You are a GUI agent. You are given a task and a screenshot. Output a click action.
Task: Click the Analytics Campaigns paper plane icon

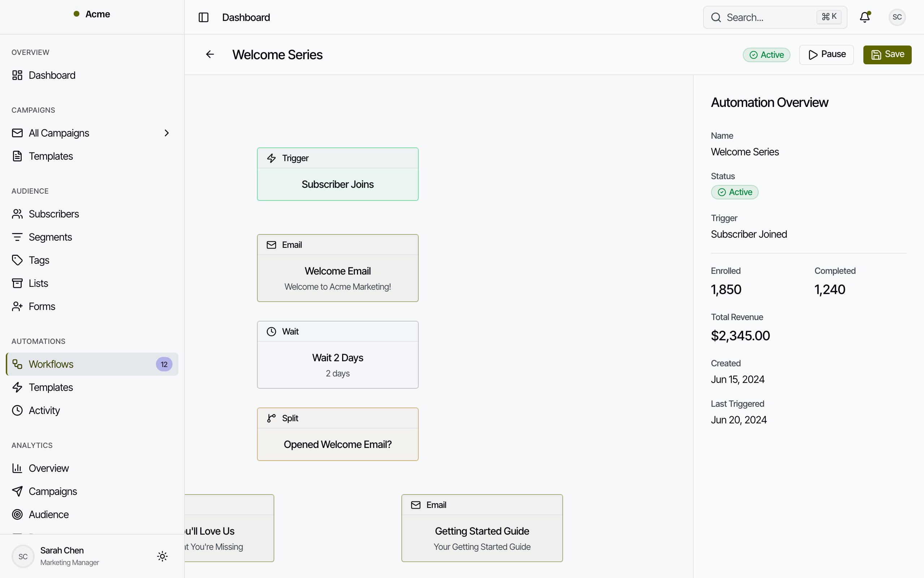tap(17, 491)
